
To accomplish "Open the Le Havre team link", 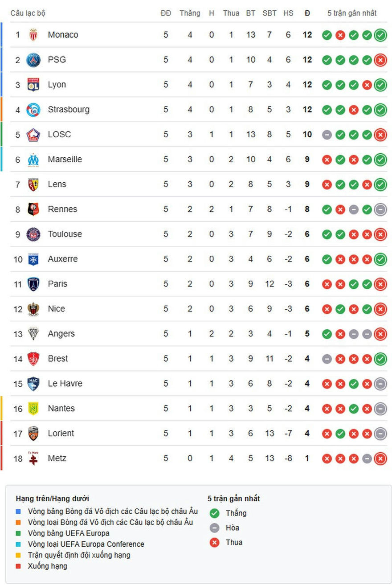I will [x=65, y=384].
